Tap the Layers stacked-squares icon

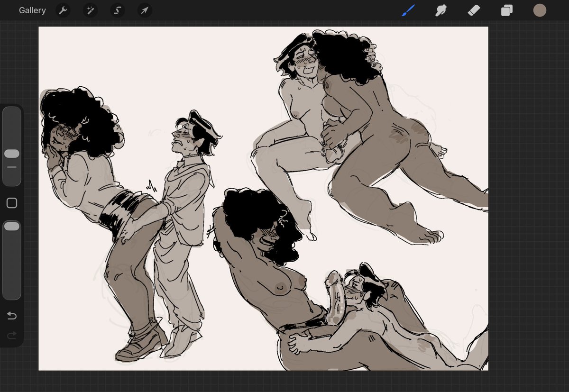pyautogui.click(x=506, y=10)
